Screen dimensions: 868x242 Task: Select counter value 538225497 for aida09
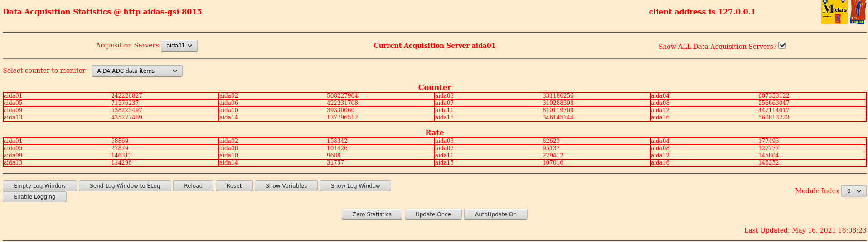click(127, 110)
